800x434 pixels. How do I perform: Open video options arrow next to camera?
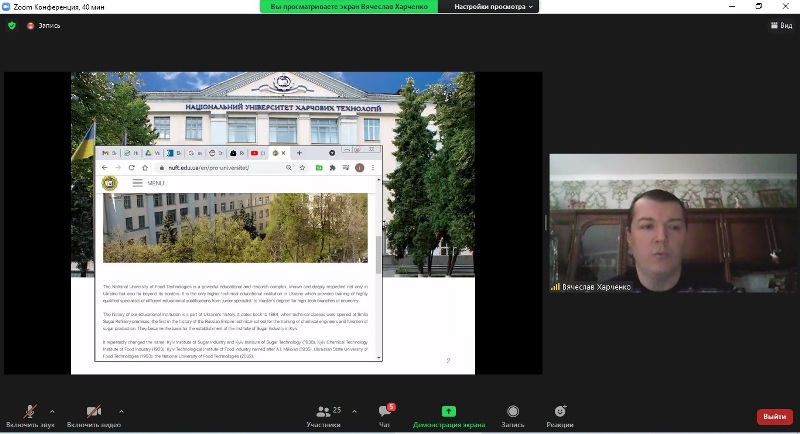(121, 411)
